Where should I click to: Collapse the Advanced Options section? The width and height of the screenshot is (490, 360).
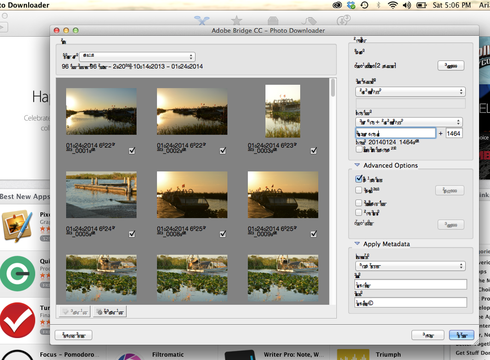[357, 165]
